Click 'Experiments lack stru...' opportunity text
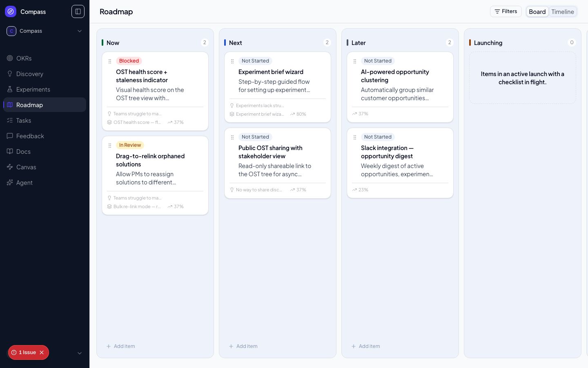Viewport: 588px width, 368px height. (x=260, y=105)
